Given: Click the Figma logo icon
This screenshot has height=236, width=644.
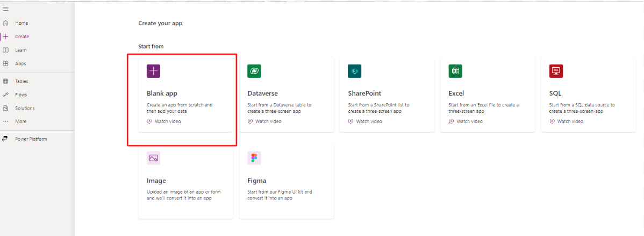Looking at the screenshot, I should (254, 158).
